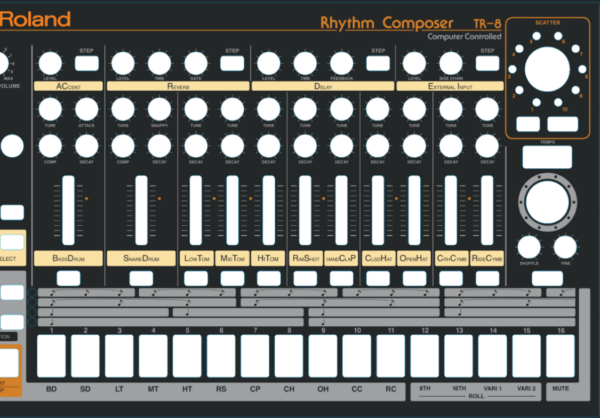
Task: Click the Hi Tom level fader
Action: (x=269, y=210)
